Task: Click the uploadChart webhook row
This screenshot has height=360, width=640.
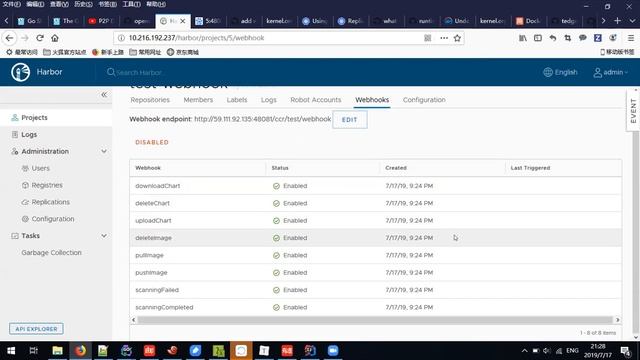Action: coord(376,220)
